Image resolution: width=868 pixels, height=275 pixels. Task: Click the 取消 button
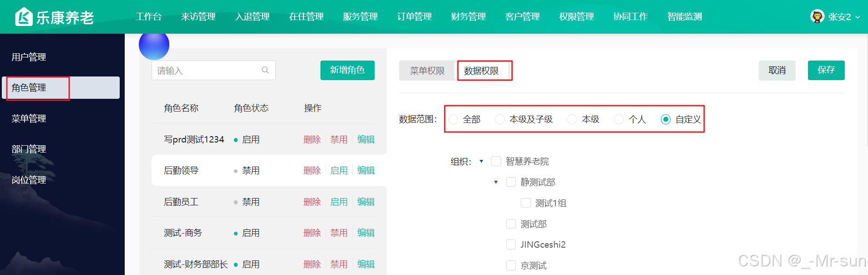coord(777,71)
